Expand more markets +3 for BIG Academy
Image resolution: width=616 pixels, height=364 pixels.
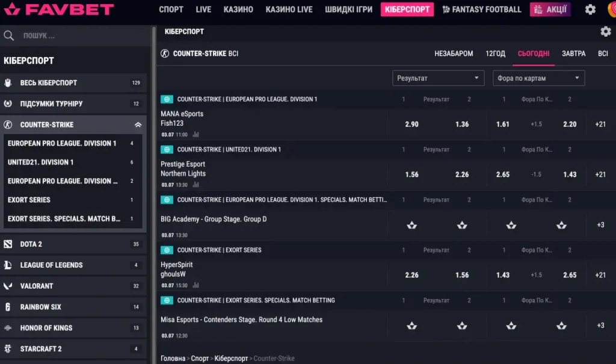(x=600, y=225)
